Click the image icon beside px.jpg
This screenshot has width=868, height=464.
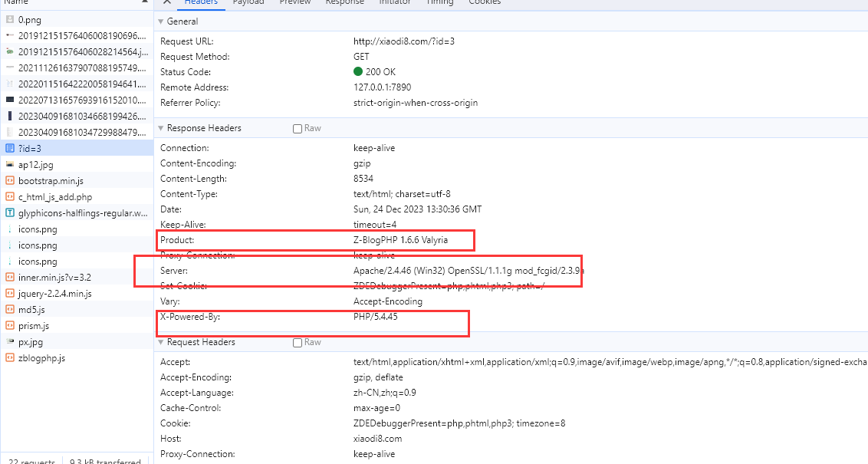[x=10, y=341]
